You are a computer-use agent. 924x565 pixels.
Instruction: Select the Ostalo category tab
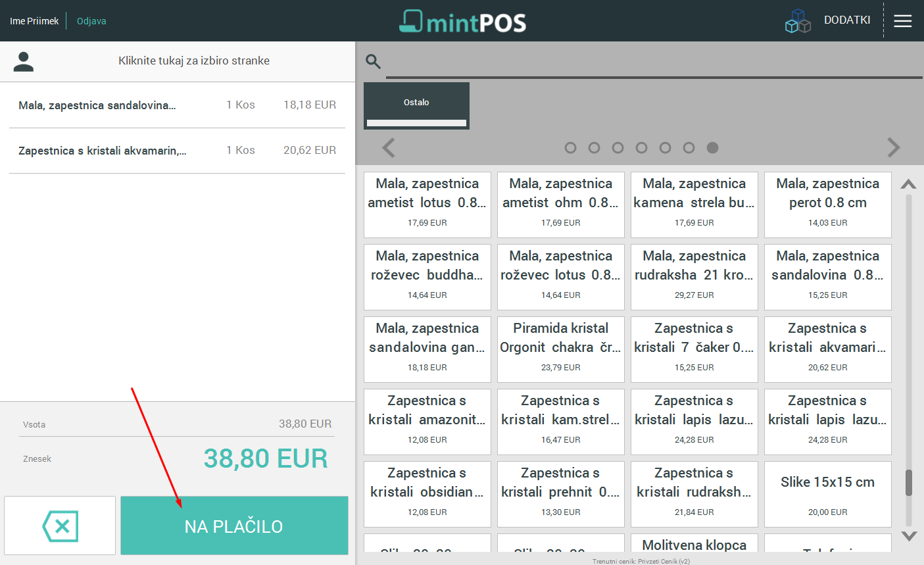tap(416, 105)
